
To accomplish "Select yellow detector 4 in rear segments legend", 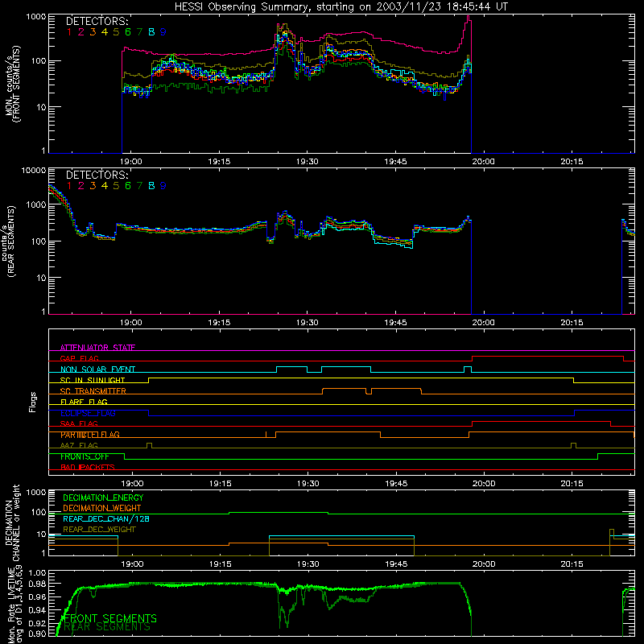I will (105, 186).
